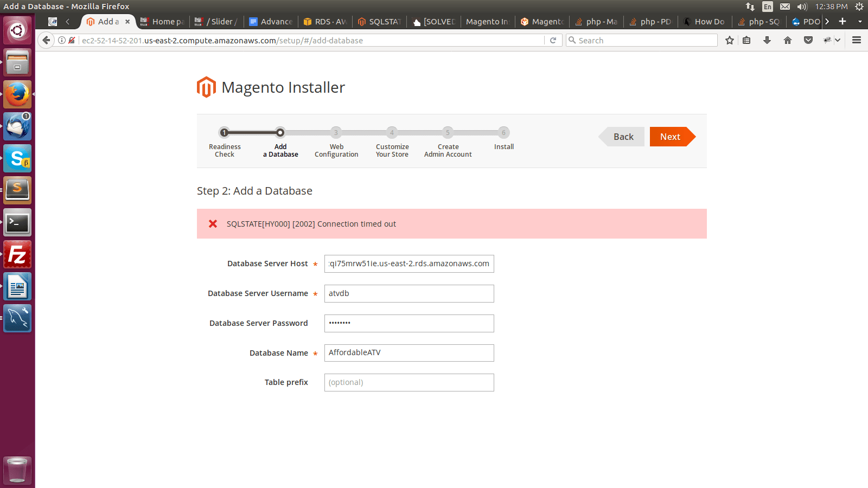This screenshot has height=488, width=868.
Task: Show bookmarks list icon
Action: (746, 40)
